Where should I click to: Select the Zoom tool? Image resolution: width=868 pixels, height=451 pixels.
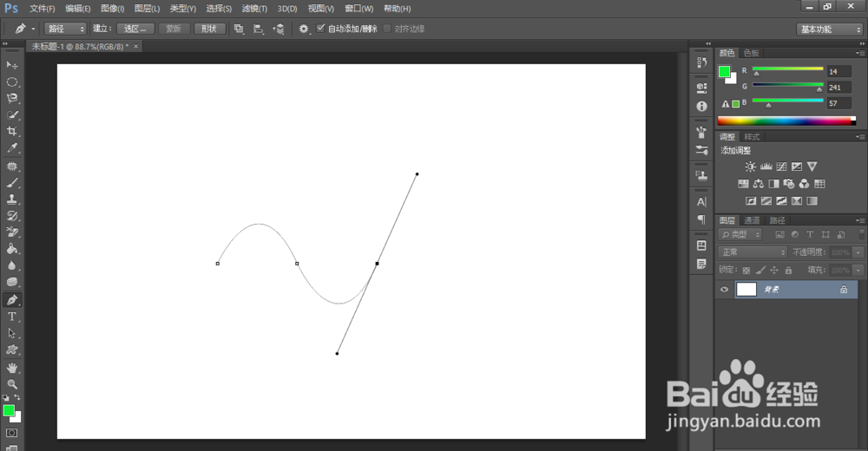click(11, 384)
